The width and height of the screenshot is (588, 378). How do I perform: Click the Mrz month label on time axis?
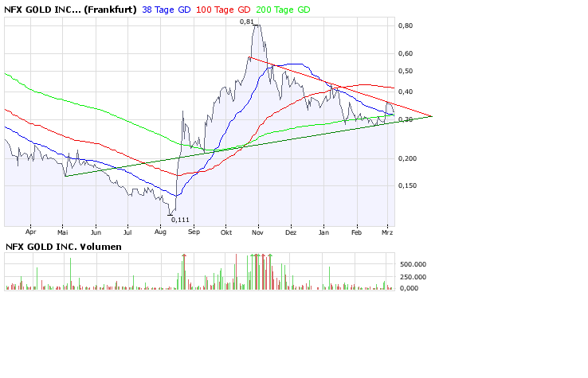pyautogui.click(x=388, y=232)
